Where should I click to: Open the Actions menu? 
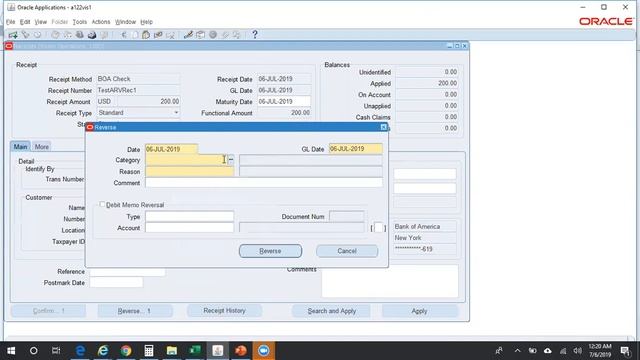(101, 22)
